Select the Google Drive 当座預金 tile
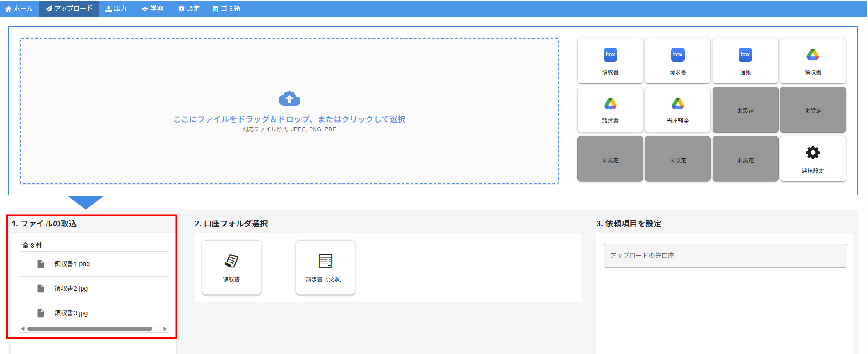Screen dimensions: 868x354 coord(677,110)
